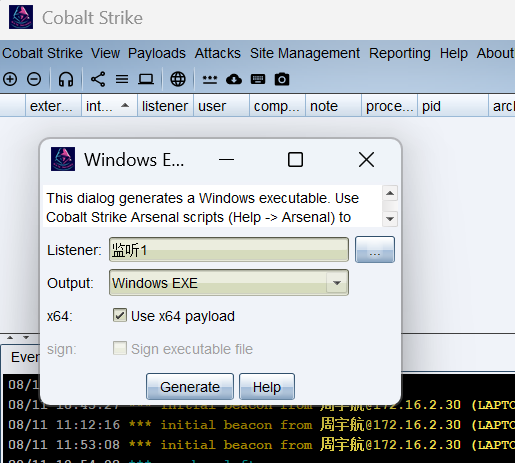Image resolution: width=515 pixels, height=463 pixels.
Task: Sort by listener column header
Action: [165, 106]
